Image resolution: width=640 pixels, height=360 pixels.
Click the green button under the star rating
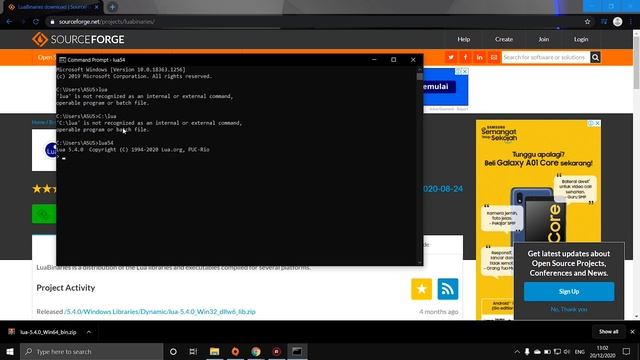coord(44,214)
